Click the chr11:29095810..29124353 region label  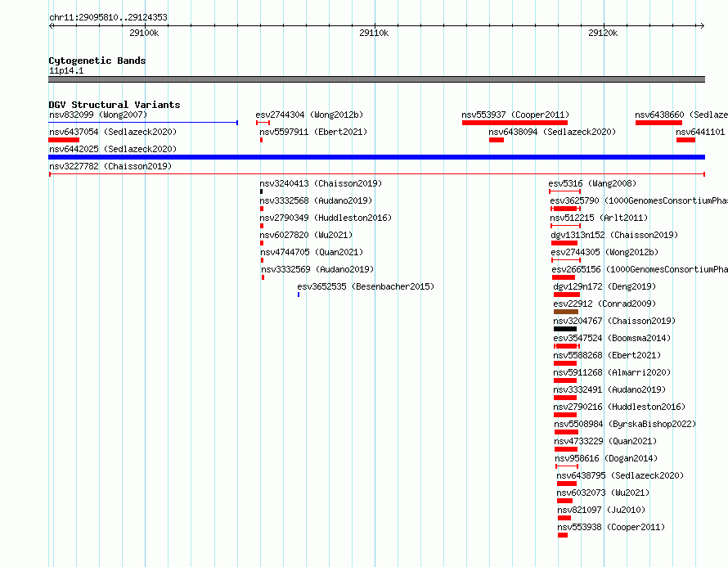tap(108, 17)
